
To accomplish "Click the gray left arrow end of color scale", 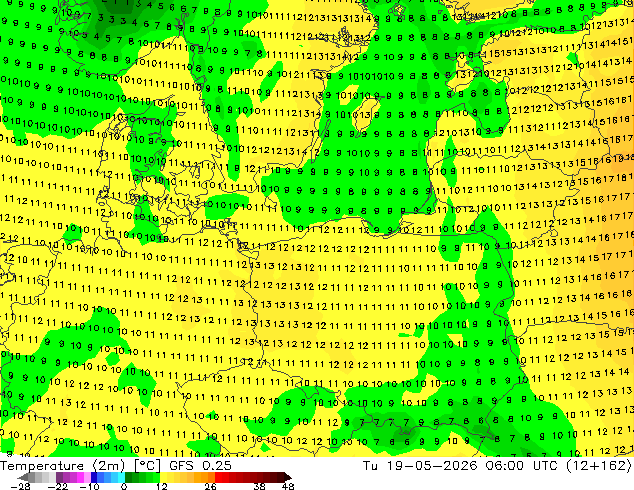I will (x=22, y=477).
